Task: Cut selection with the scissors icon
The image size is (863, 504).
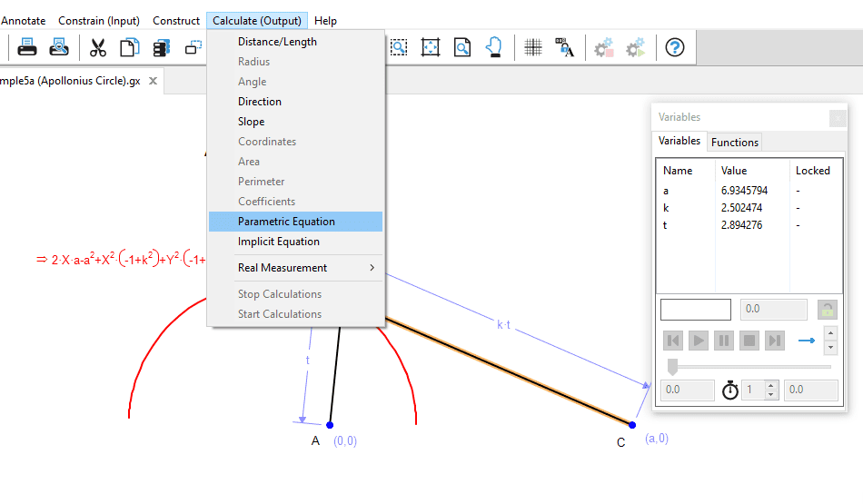Action: click(x=98, y=48)
